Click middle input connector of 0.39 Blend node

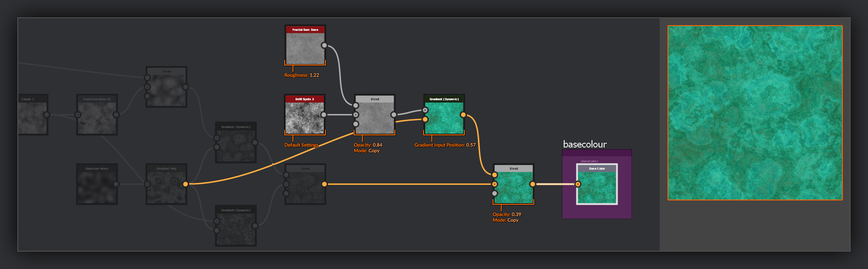coord(495,184)
